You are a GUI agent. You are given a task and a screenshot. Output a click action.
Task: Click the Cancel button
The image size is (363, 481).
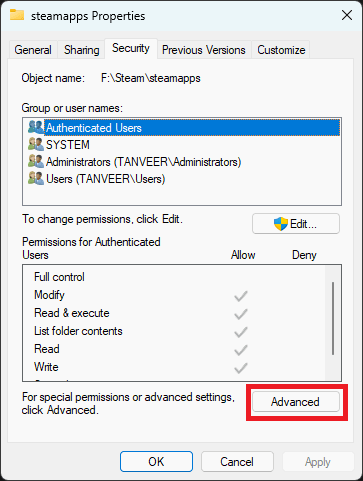[x=237, y=462]
